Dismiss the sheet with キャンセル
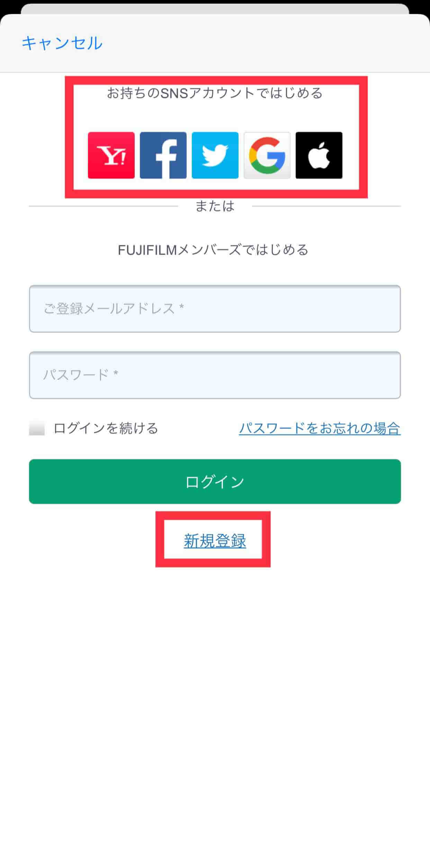The width and height of the screenshot is (430, 868). (x=62, y=43)
